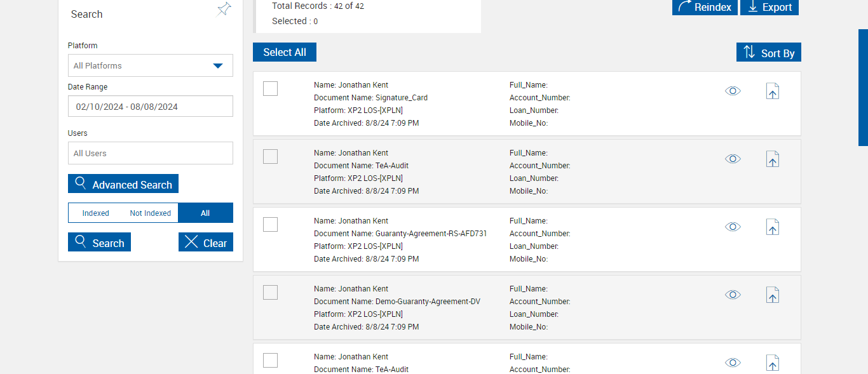Select the Guaranty-Agreement-RS-AFD731 record checkbox
This screenshot has height=374, width=868.
(x=270, y=224)
